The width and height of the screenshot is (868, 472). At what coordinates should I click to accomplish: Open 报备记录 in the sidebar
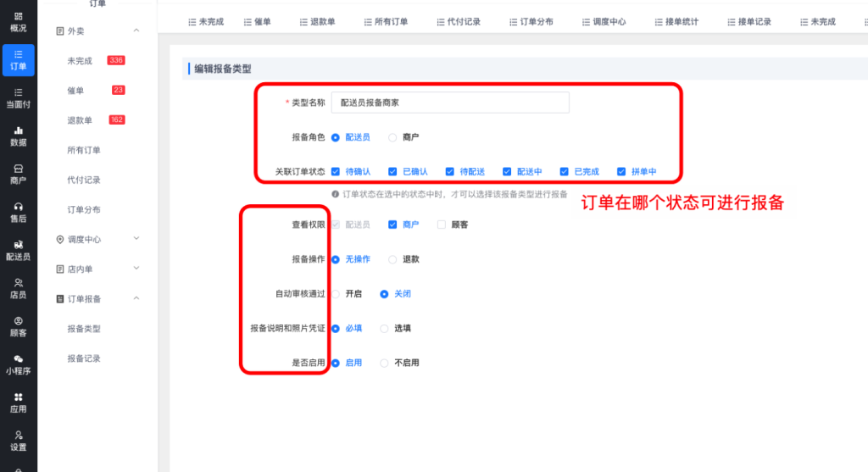tap(84, 358)
